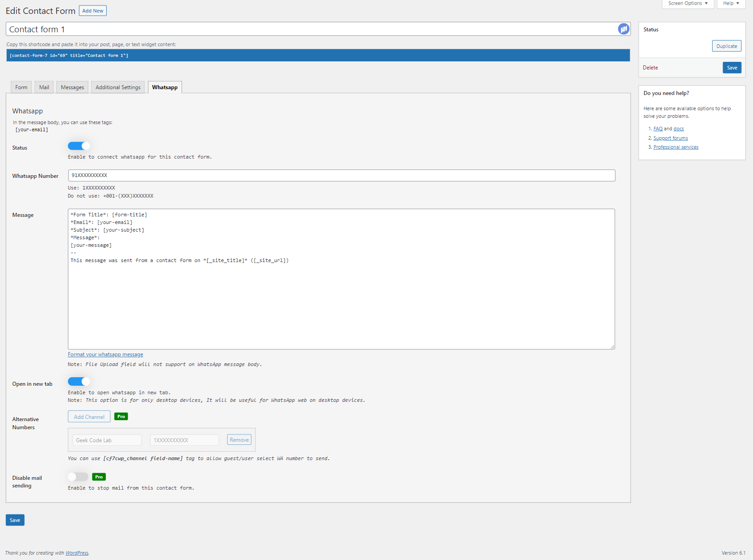
Task: Toggle the Open in new tab switch
Action: click(x=78, y=381)
